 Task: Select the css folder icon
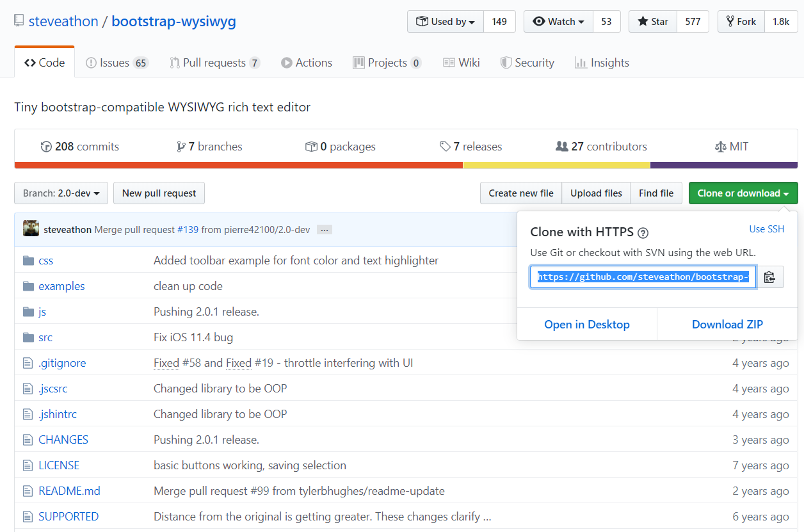click(x=29, y=260)
